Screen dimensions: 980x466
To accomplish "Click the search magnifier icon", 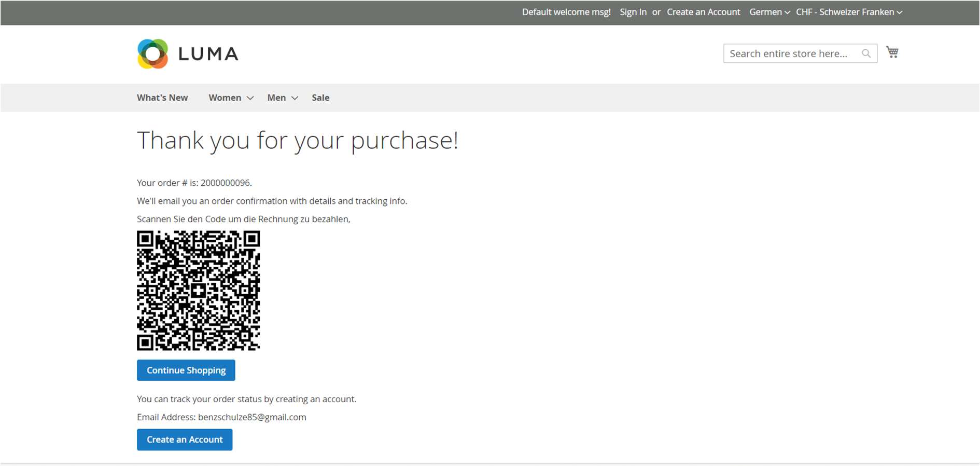I will click(866, 53).
